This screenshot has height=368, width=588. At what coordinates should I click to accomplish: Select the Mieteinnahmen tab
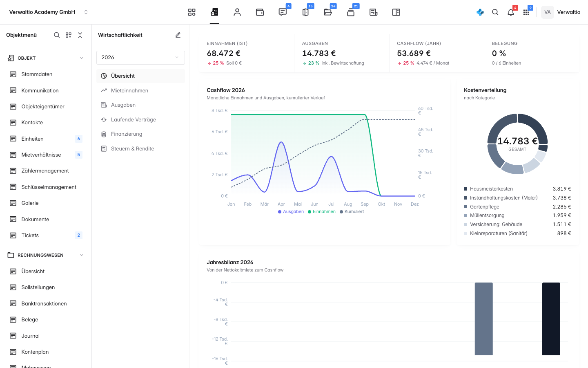tap(140, 91)
